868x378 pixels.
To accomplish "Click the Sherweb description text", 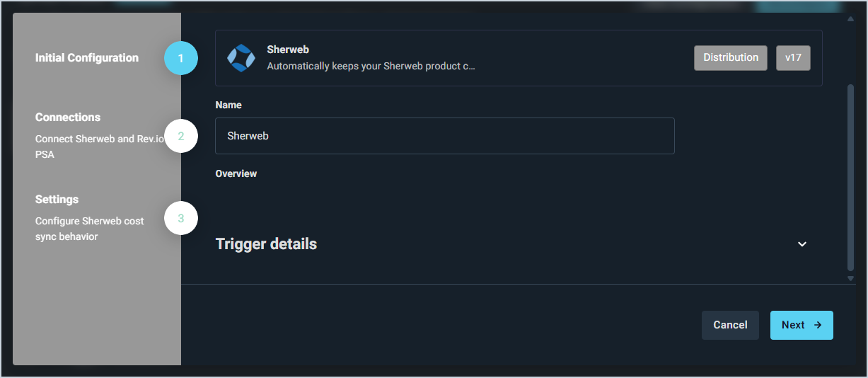I will 371,67.
